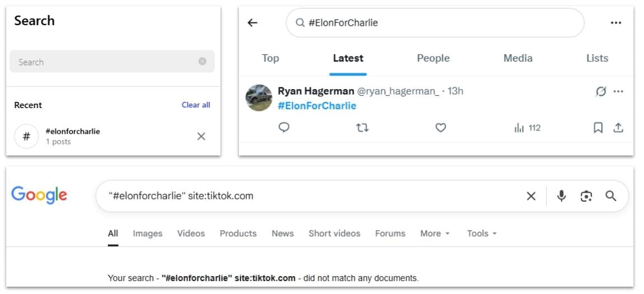The width and height of the screenshot is (644, 294).
Task: View post analytics showing 112 views
Action: tap(528, 128)
